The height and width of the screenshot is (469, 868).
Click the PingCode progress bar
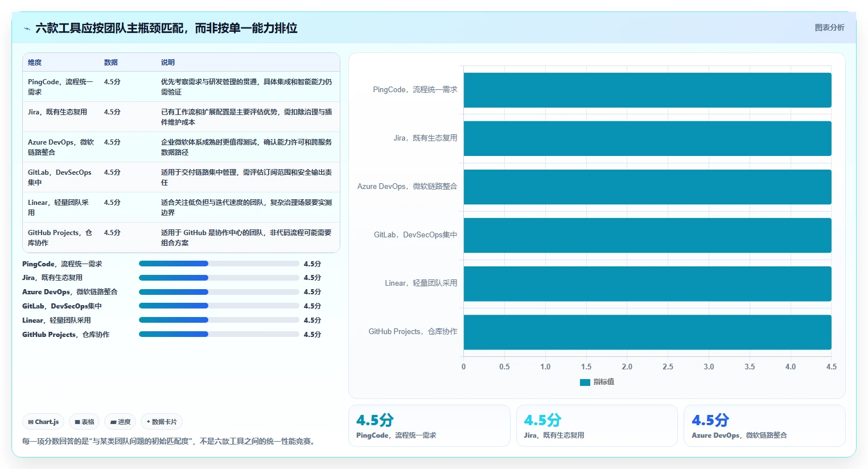tap(219, 264)
